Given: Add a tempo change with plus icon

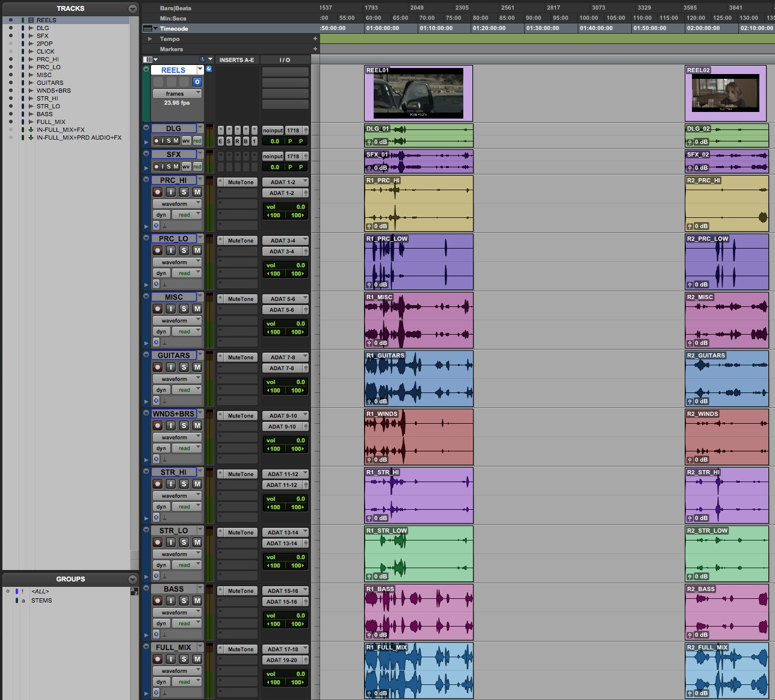Looking at the screenshot, I should (x=315, y=39).
